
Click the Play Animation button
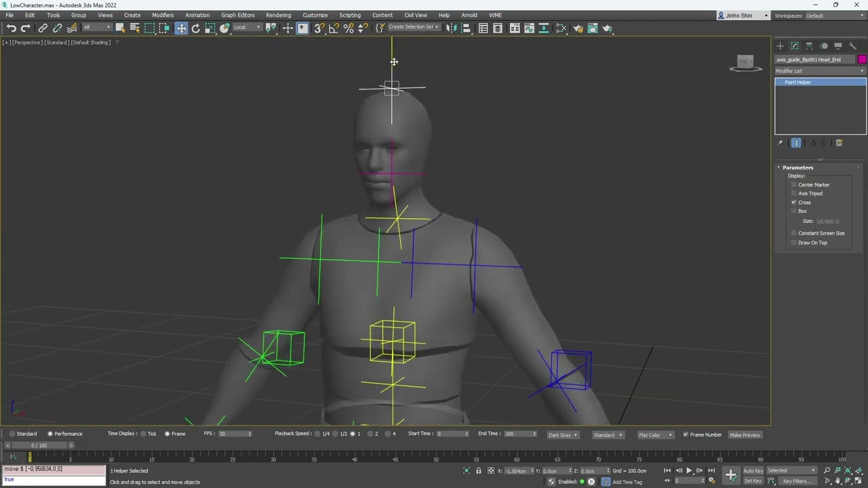pos(689,470)
